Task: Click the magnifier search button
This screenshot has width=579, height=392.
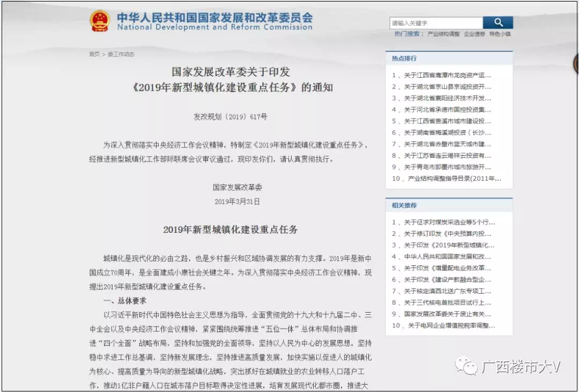Action: point(498,23)
